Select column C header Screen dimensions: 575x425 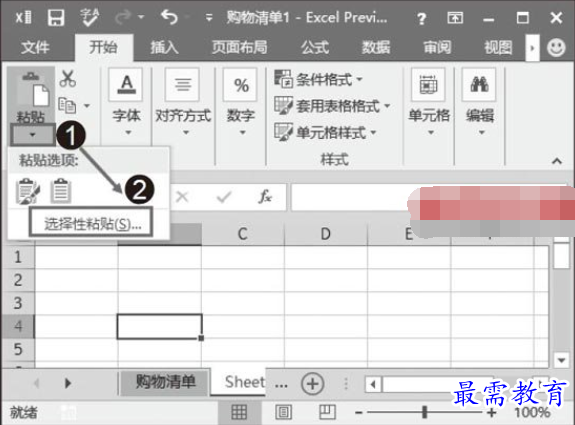(243, 234)
